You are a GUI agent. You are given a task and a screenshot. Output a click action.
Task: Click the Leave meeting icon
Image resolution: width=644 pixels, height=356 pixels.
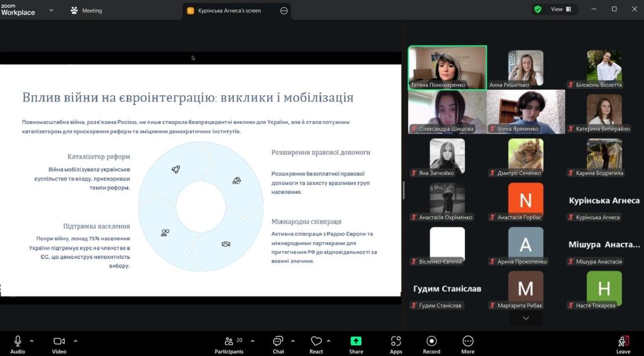pos(623,342)
